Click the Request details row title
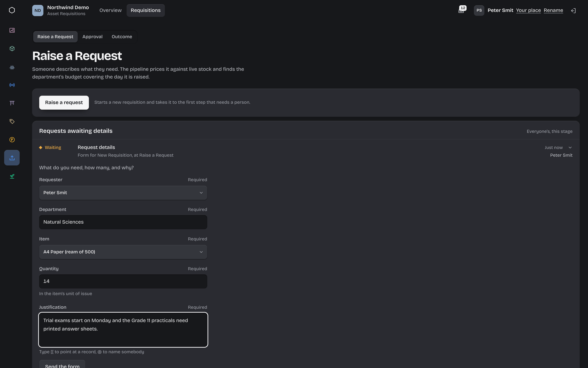 coord(96,147)
